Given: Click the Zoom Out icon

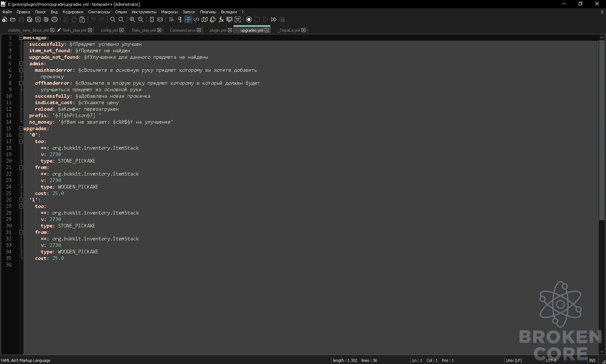Looking at the screenshot, I should (x=141, y=19).
